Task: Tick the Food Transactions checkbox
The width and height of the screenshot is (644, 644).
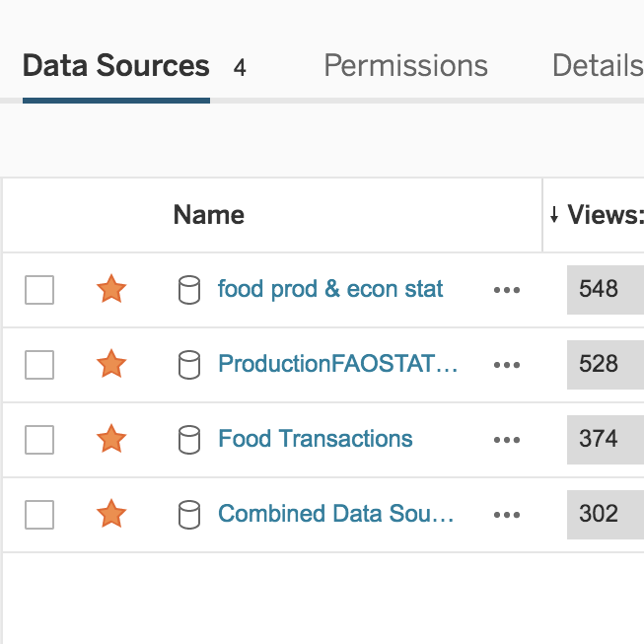Action: [39, 439]
